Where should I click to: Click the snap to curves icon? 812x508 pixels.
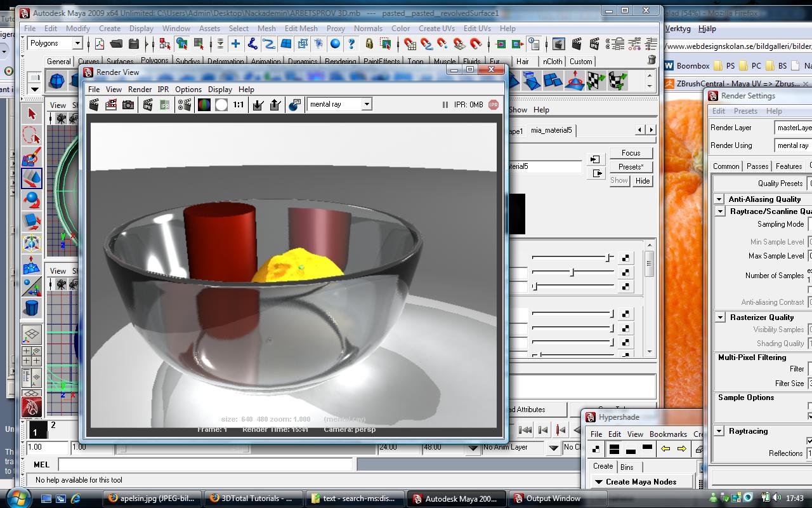[x=426, y=44]
